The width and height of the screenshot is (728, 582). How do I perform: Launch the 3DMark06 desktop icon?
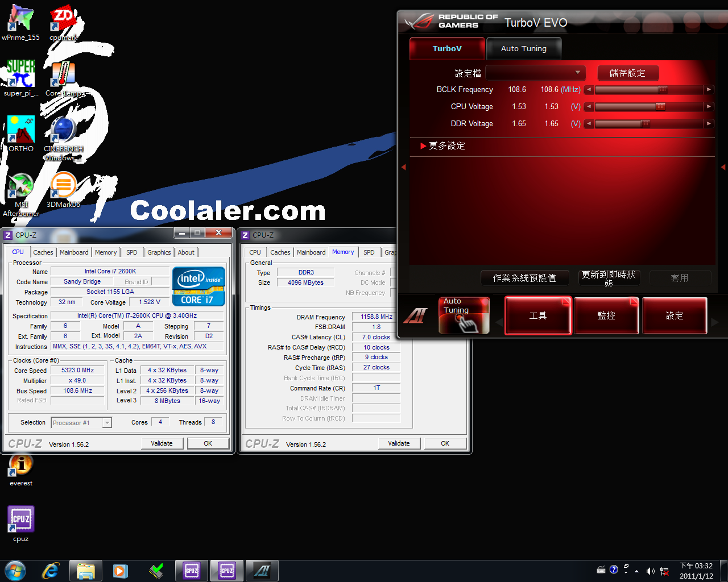pyautogui.click(x=63, y=190)
